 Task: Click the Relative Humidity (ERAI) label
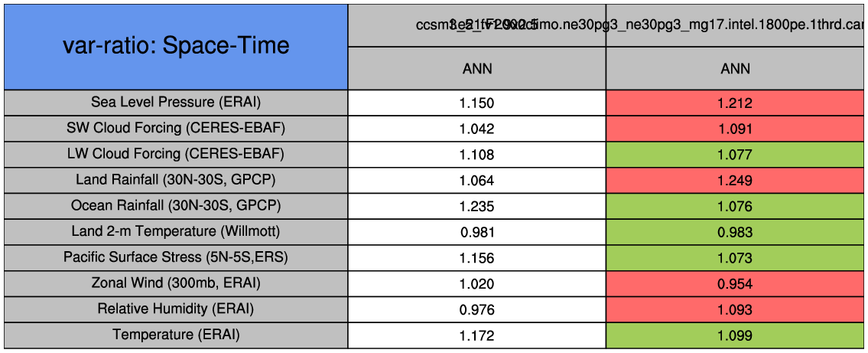click(176, 309)
